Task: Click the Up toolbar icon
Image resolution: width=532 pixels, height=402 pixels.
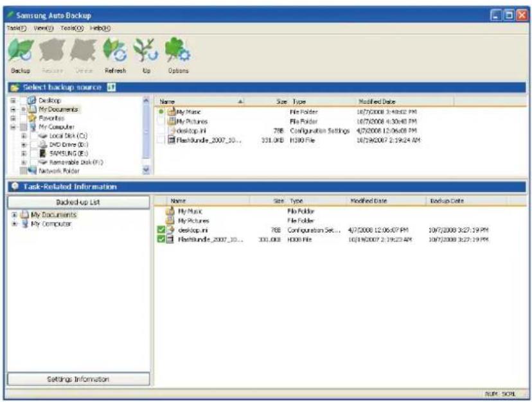Action: [x=146, y=50]
